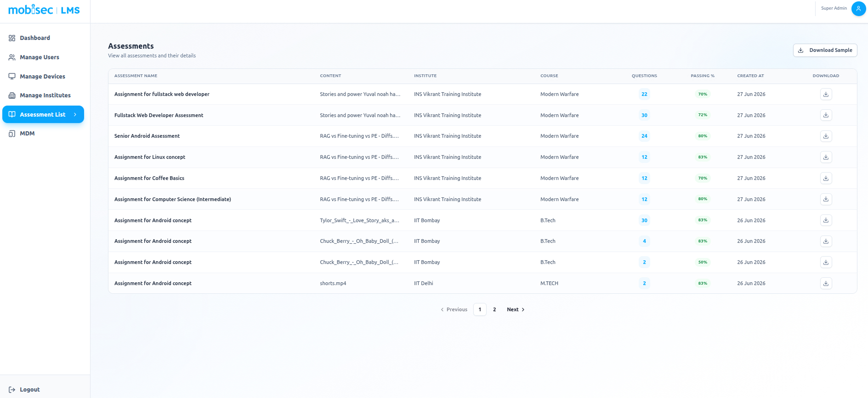Image resolution: width=868 pixels, height=398 pixels.
Task: Click the Super Admin label
Action: click(x=834, y=8)
